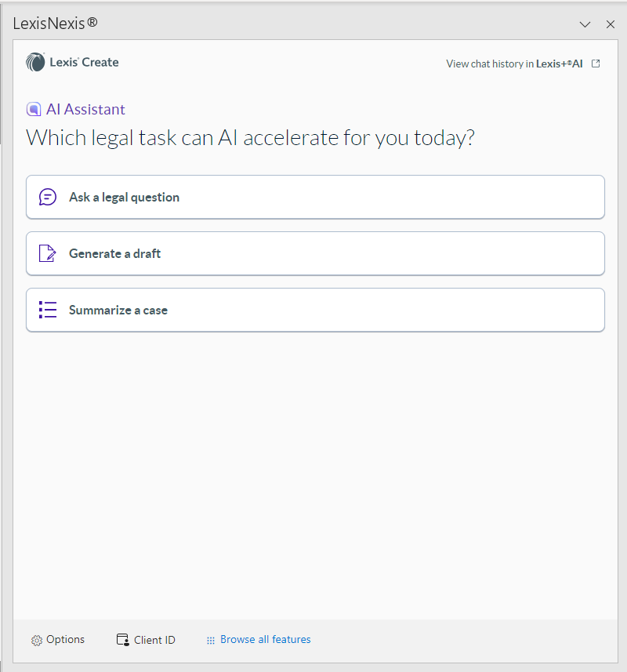Click the Client ID card icon

coord(123,640)
